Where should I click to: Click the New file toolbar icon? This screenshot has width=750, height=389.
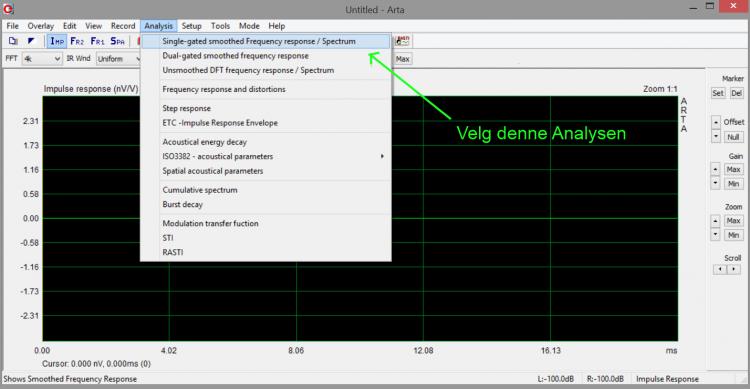click(x=13, y=41)
